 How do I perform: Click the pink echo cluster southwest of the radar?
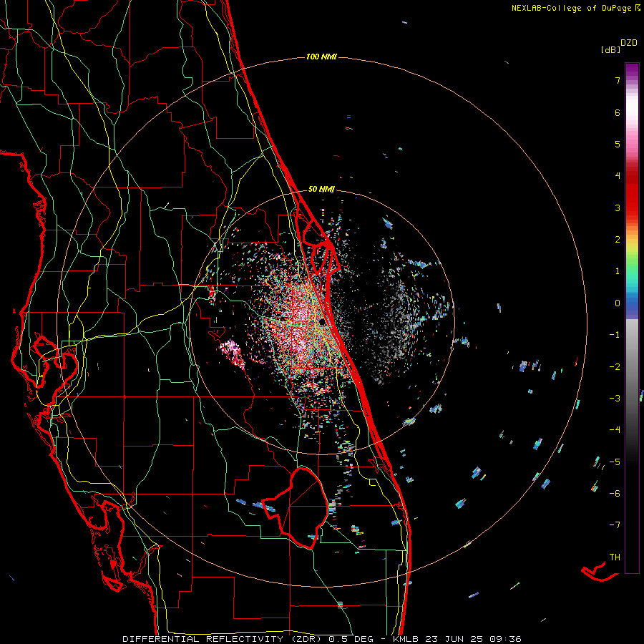(233, 353)
